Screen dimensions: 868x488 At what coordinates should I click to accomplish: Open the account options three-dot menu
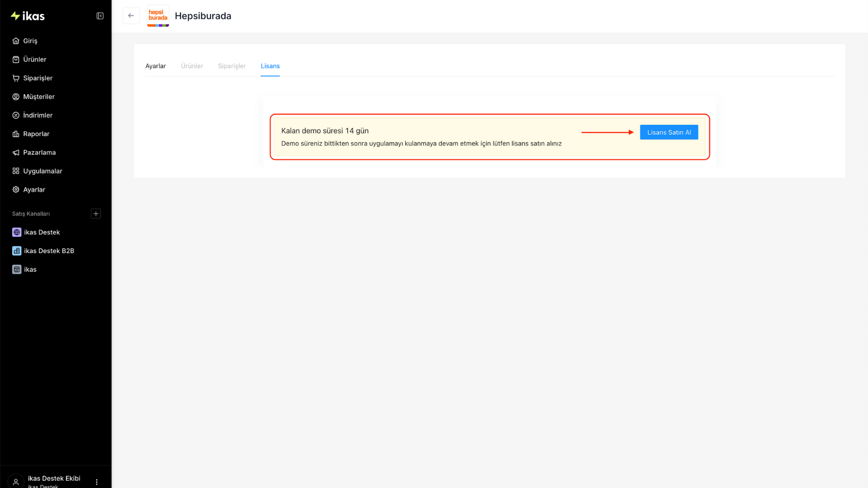click(x=97, y=482)
